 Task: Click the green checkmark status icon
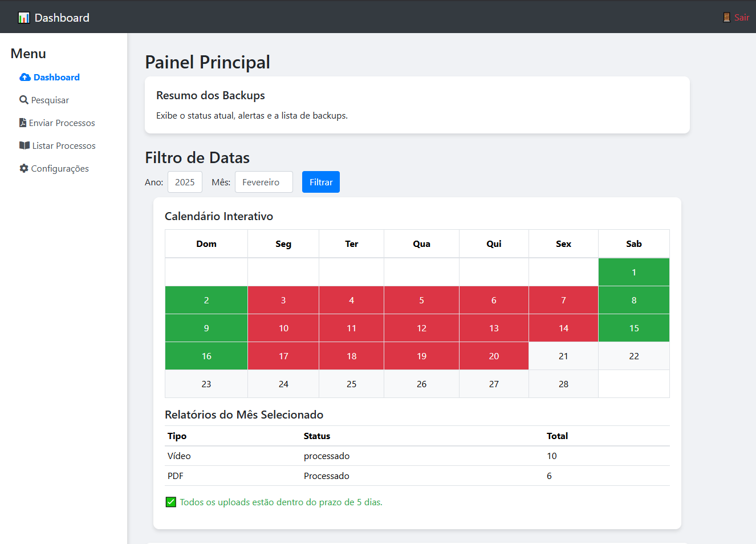coord(170,502)
